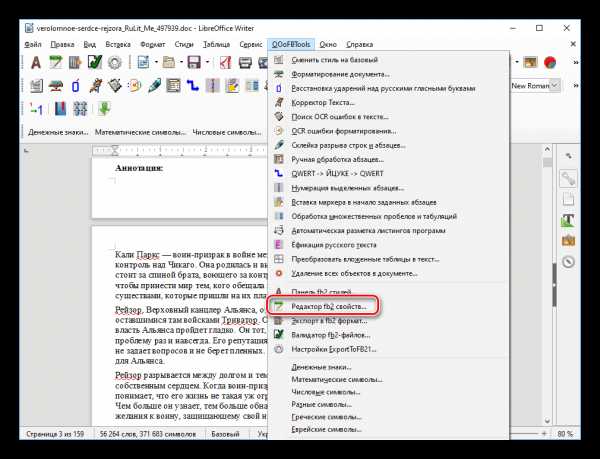Click the red circular icon in top toolbar
Viewport: 600px width, 459px height.
tap(550, 62)
